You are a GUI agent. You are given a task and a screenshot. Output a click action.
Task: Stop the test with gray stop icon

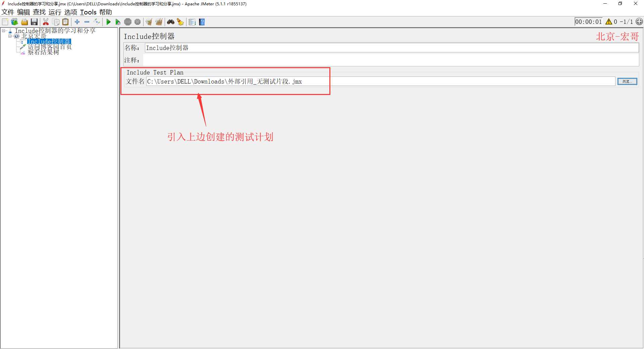coord(128,22)
